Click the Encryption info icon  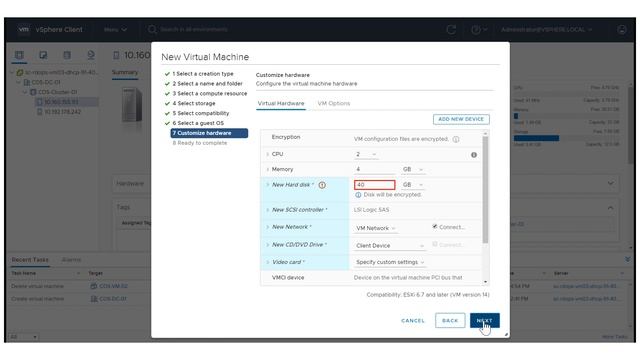(456, 139)
